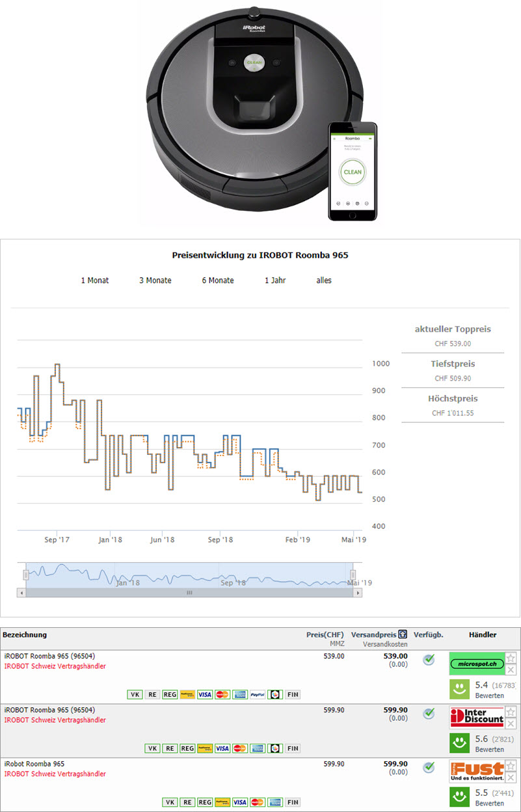Click the Fust merchant logo

pos(477,771)
